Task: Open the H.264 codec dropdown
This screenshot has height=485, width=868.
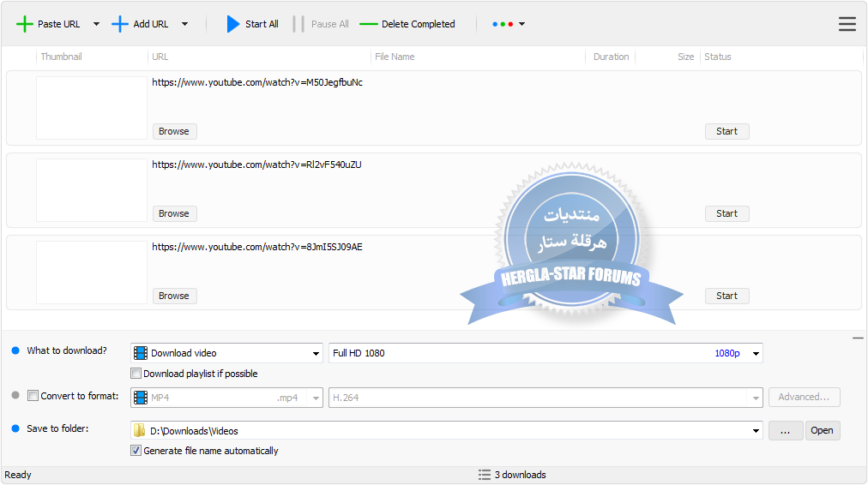Action: 756,398
